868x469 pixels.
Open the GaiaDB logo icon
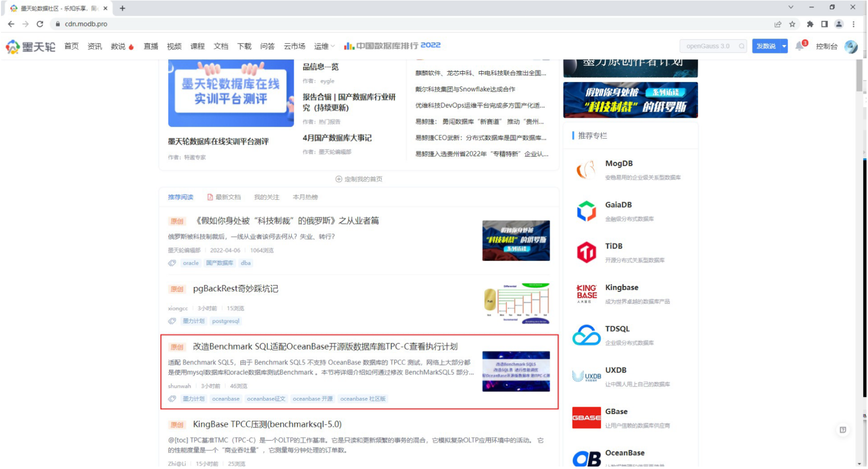click(587, 211)
